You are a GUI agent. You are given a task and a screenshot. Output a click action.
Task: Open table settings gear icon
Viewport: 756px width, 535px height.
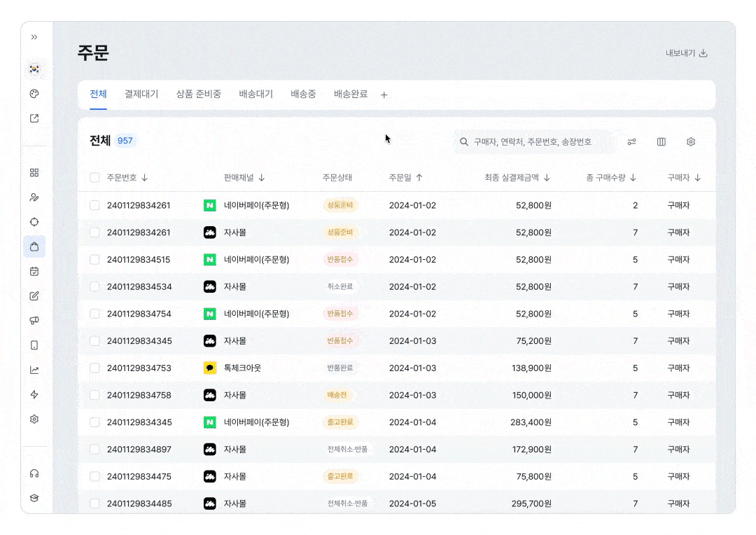(691, 141)
